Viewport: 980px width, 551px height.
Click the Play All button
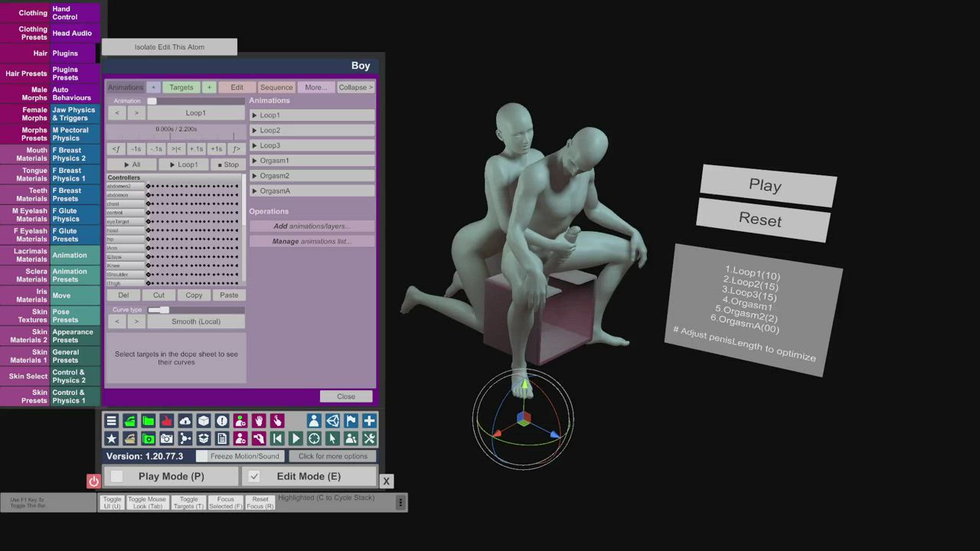pos(132,165)
